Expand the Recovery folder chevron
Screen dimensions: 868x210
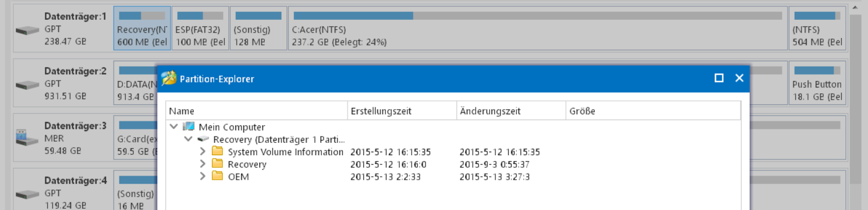click(x=203, y=164)
